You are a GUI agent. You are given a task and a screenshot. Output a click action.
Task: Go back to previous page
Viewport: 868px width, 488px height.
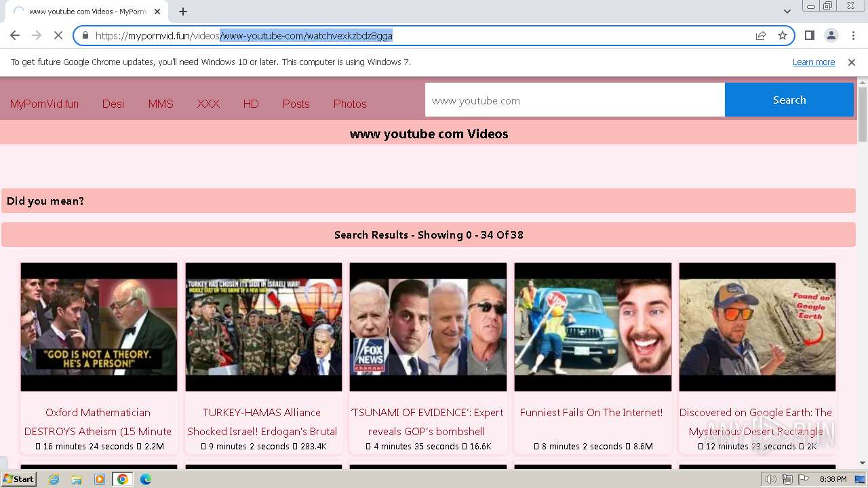15,35
